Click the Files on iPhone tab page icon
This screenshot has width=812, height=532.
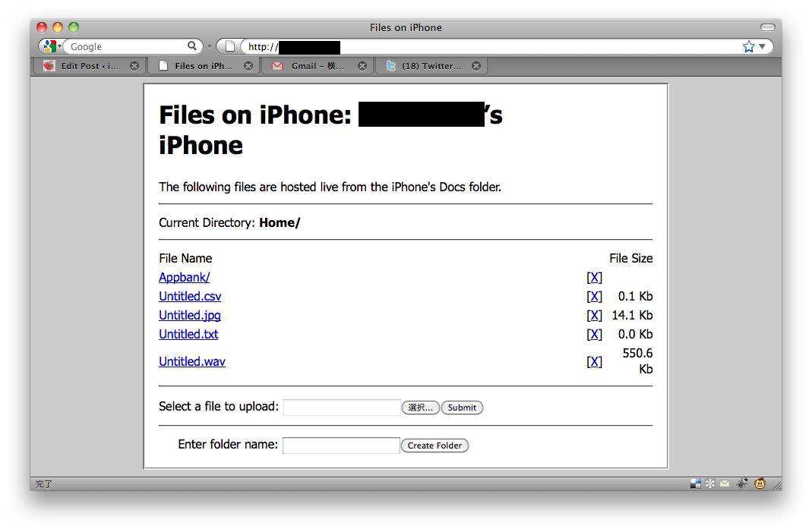coord(163,66)
